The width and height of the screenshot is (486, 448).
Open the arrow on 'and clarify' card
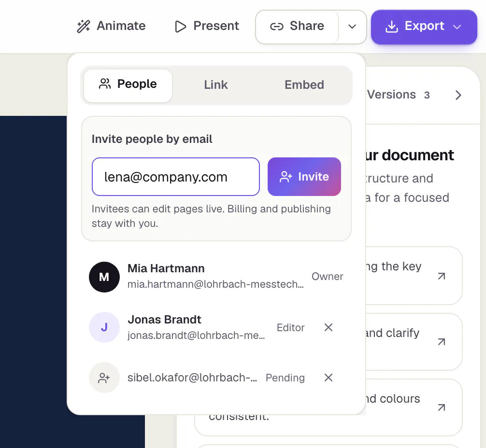tap(442, 342)
